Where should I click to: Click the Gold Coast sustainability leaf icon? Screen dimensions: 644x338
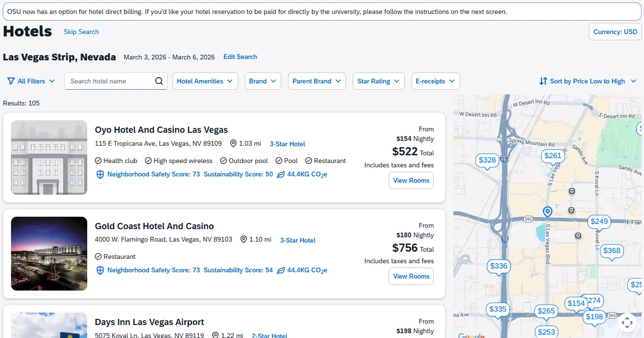281,270
